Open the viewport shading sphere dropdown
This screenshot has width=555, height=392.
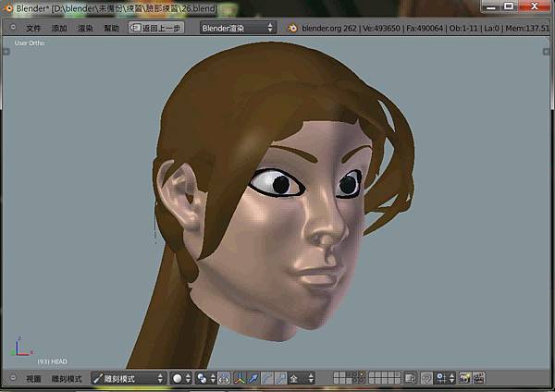pos(181,378)
